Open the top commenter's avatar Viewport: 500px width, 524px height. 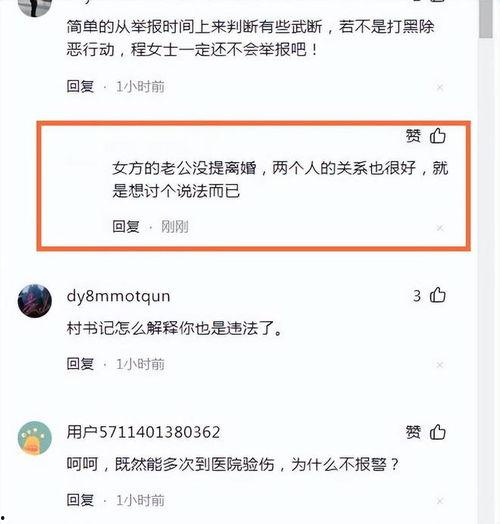(34, 8)
